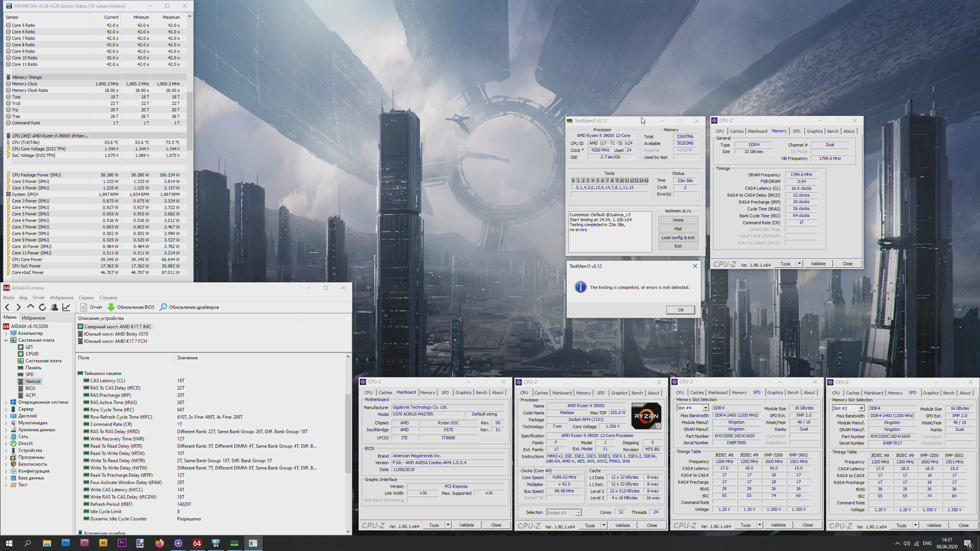This screenshot has height=551, width=980.
Task: Click HWiNFO sensor list vertical scrollbar
Action: point(189,121)
